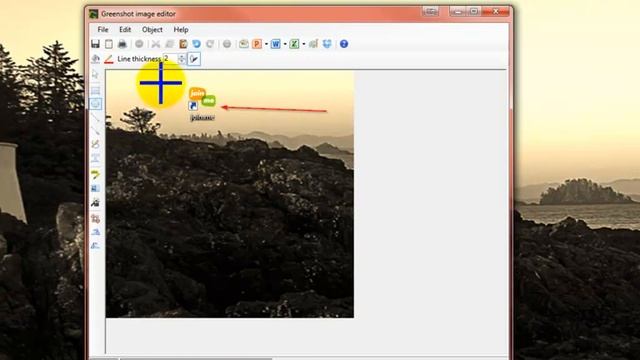
Task: Click the Paste clipboard icon
Action: coord(183,44)
